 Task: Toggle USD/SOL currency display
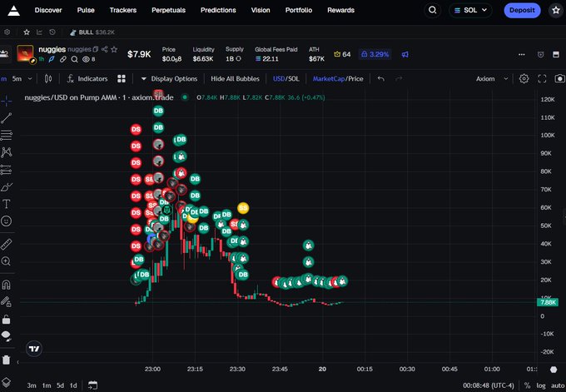pos(285,79)
